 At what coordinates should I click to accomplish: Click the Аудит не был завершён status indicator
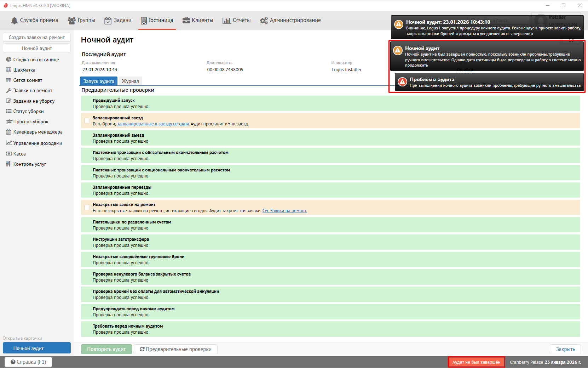476,362
